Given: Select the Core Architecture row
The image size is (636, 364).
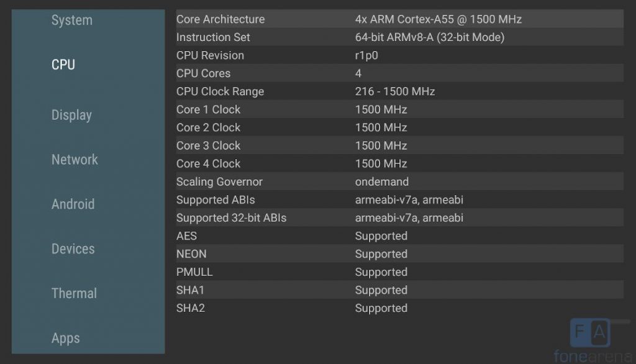Looking at the screenshot, I should 399,19.
